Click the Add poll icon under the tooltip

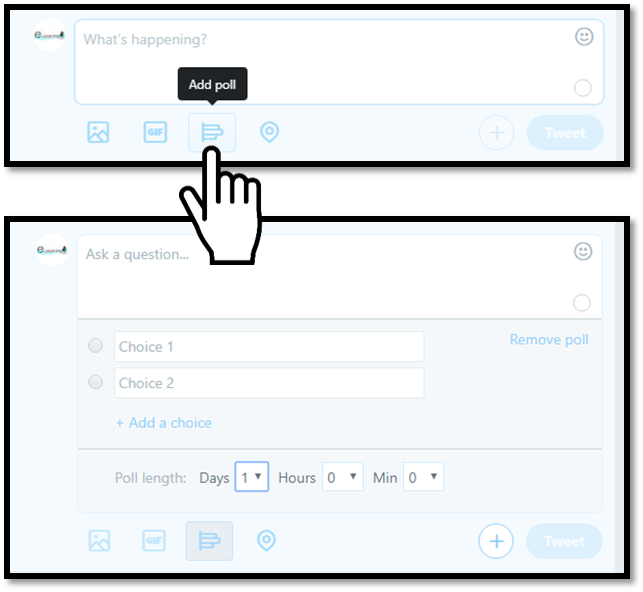[212, 132]
